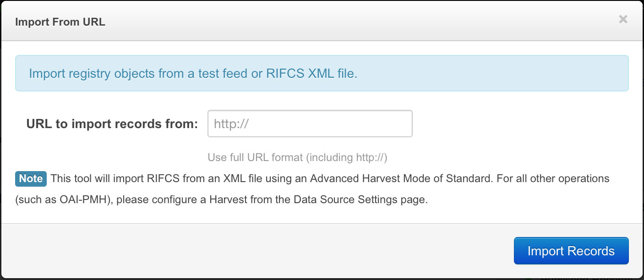Click the blue Note badge

pos(31,178)
